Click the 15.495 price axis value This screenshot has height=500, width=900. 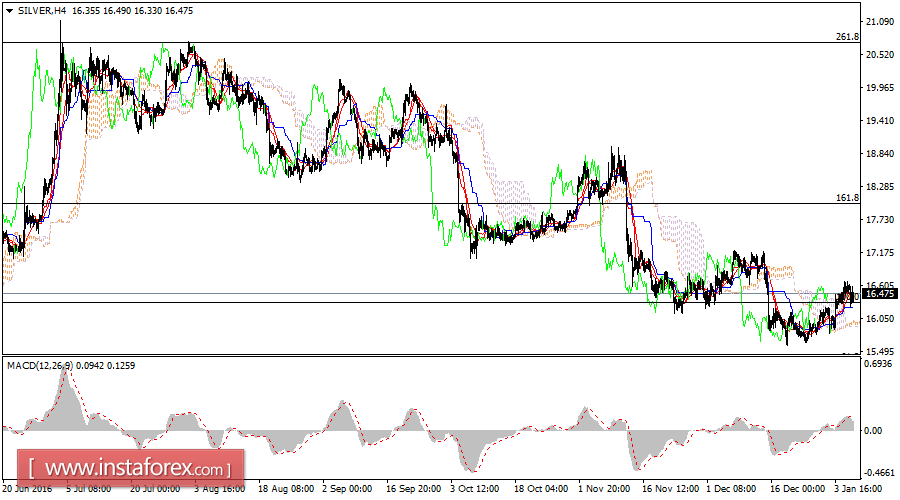(880, 351)
